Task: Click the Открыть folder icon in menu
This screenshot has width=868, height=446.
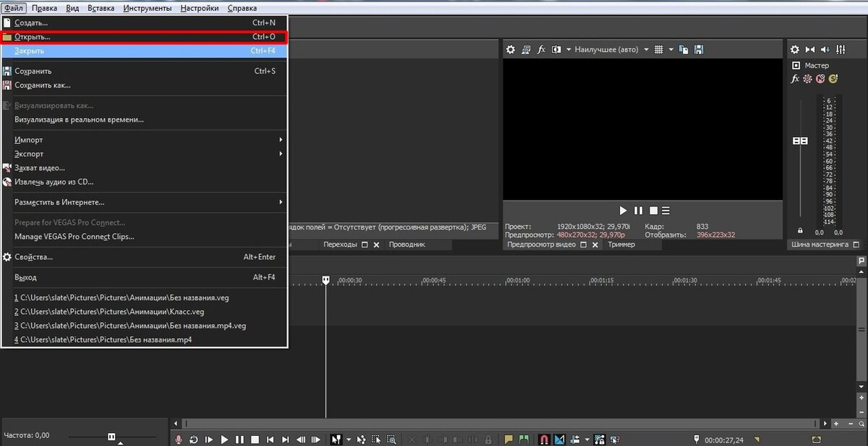Action: pos(7,36)
